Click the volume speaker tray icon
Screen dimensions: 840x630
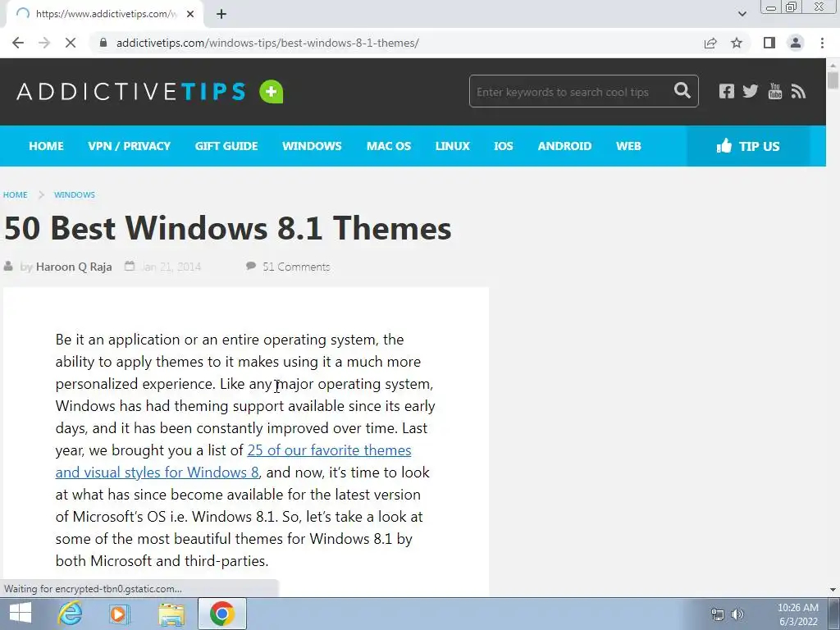(x=737, y=614)
